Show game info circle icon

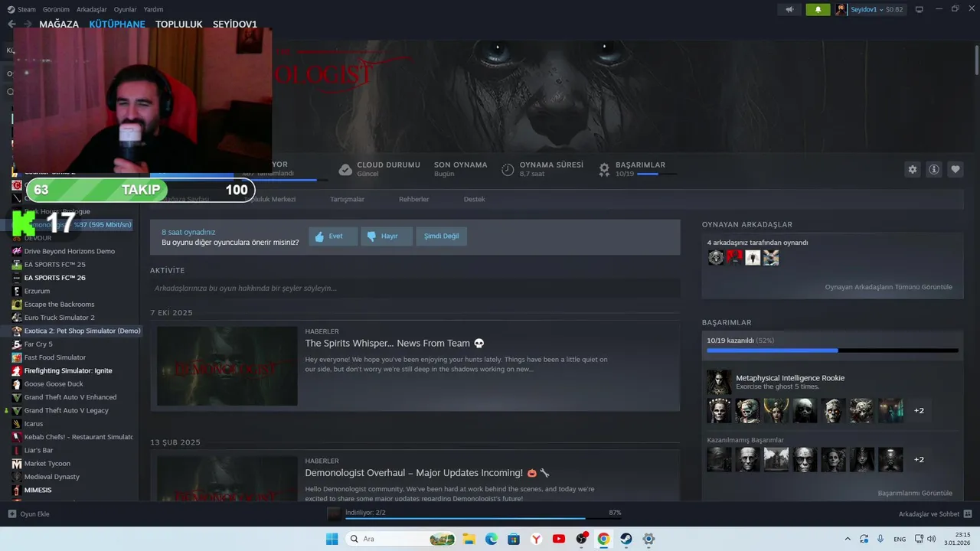point(933,169)
